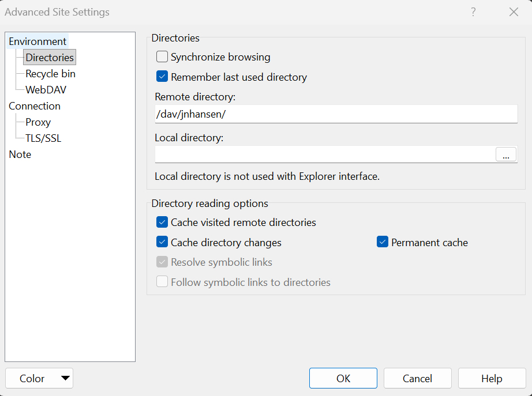
Task: Close the Advanced Site Settings dialog
Action: coord(513,12)
